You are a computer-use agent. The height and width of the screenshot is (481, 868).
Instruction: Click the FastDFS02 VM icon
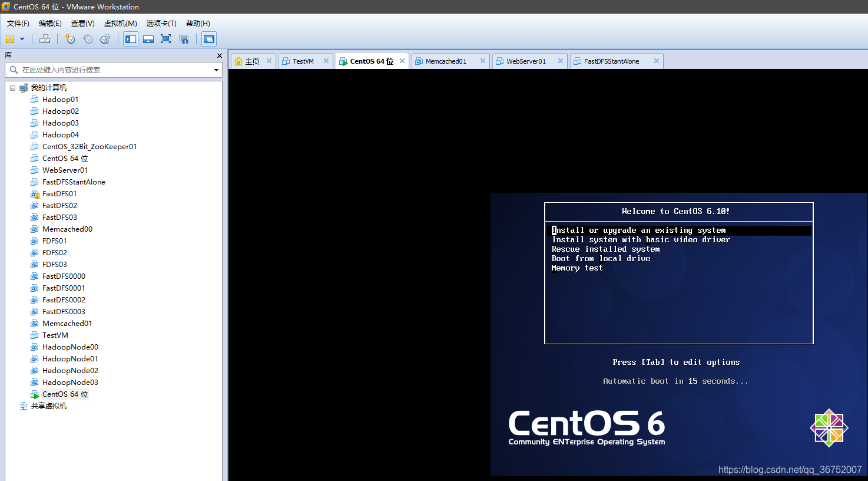point(35,206)
